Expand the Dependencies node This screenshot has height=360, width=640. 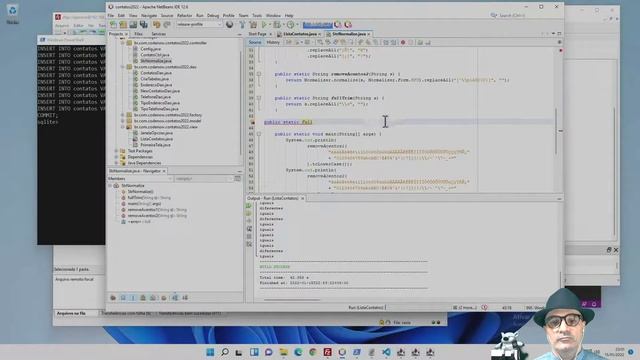coord(116,157)
